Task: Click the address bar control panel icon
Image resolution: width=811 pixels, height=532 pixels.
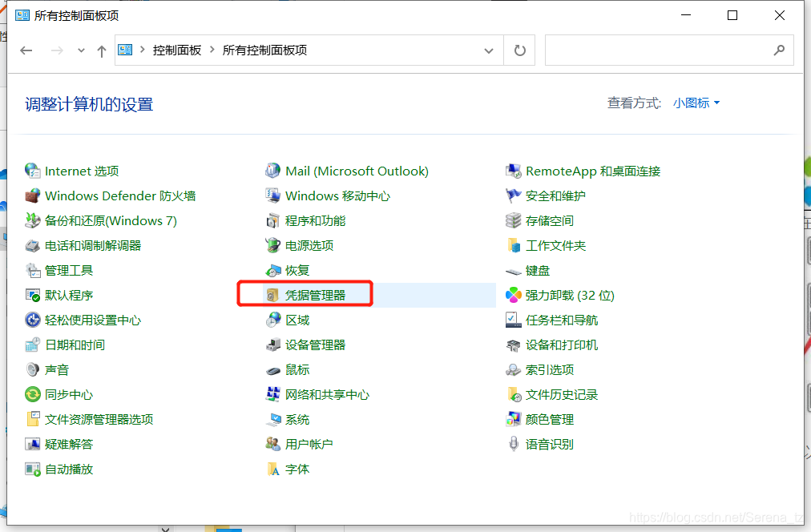Action: point(125,50)
